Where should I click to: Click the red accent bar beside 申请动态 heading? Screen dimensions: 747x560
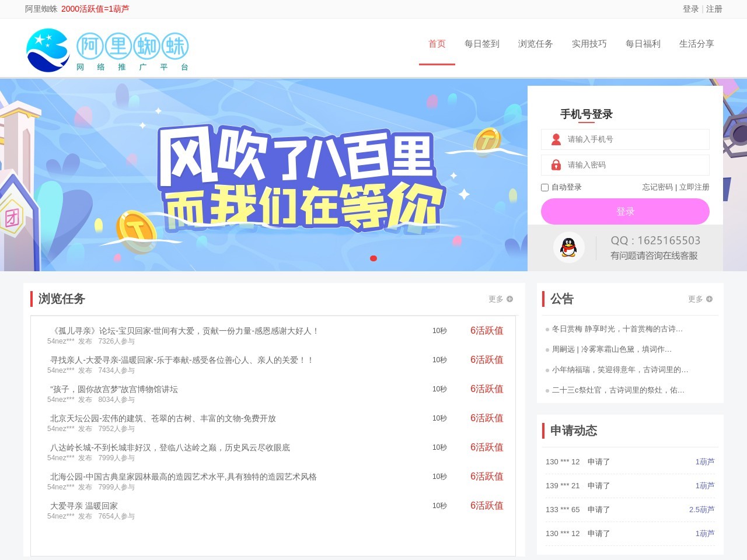click(x=543, y=430)
